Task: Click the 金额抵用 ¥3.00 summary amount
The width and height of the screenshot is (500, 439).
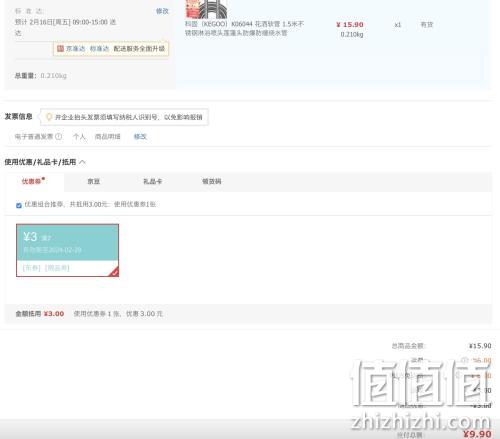Action: (54, 314)
